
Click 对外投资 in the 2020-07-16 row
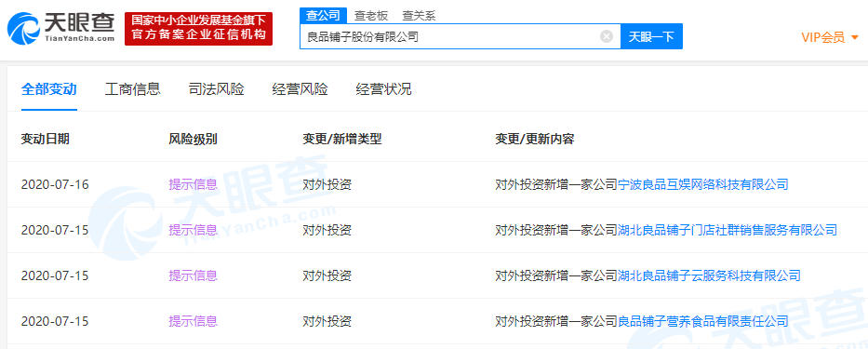[x=327, y=184]
